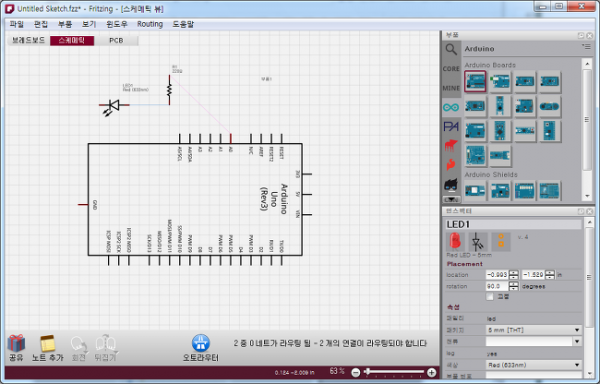This screenshot has height=384, width=600.
Task: Show the LED breadboard image in Inspector
Action: coord(455,242)
